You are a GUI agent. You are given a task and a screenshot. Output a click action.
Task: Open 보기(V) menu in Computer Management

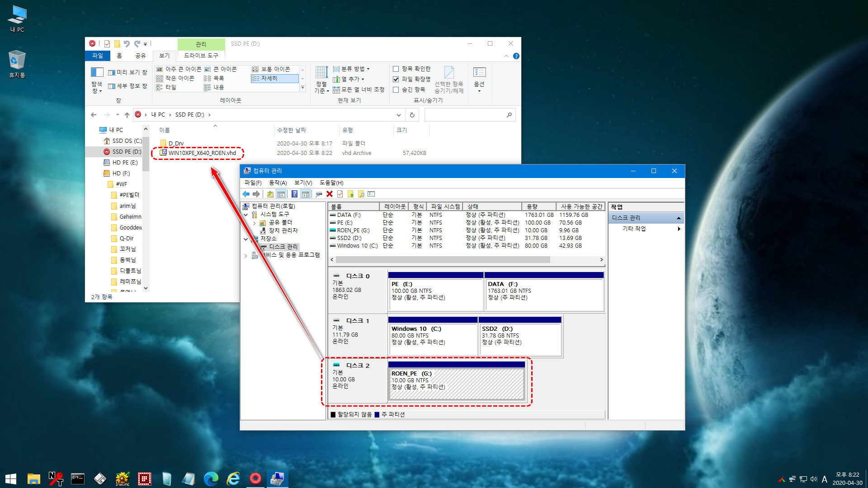click(303, 183)
